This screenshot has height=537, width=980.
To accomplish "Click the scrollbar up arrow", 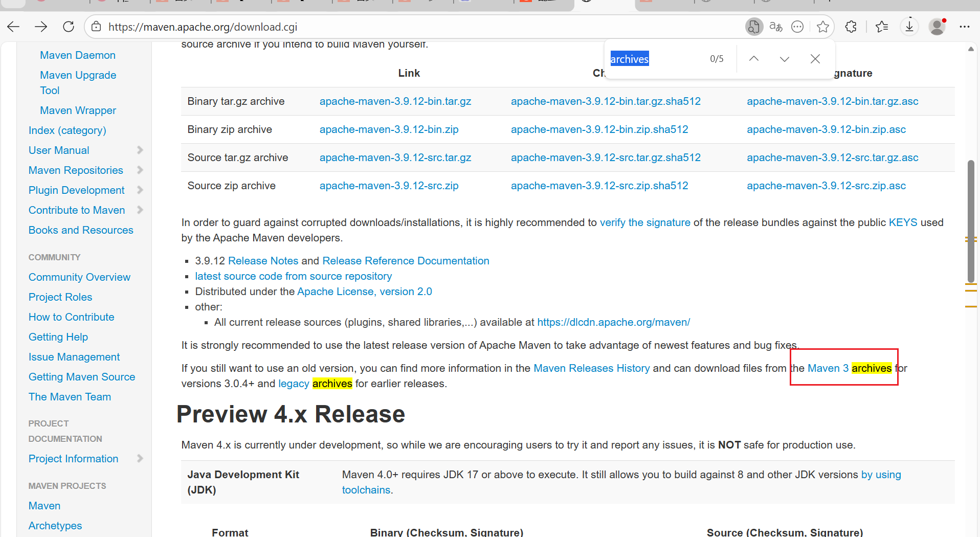I will click(971, 49).
